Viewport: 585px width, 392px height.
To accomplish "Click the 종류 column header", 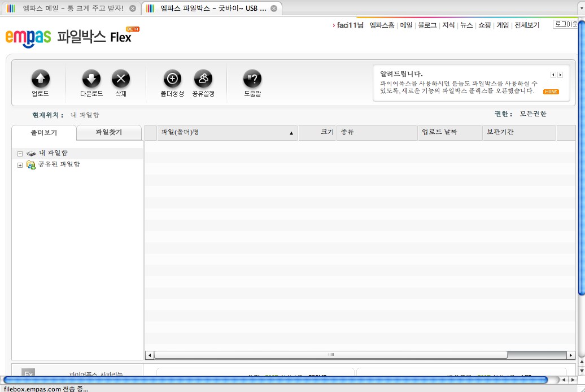I will pos(377,133).
